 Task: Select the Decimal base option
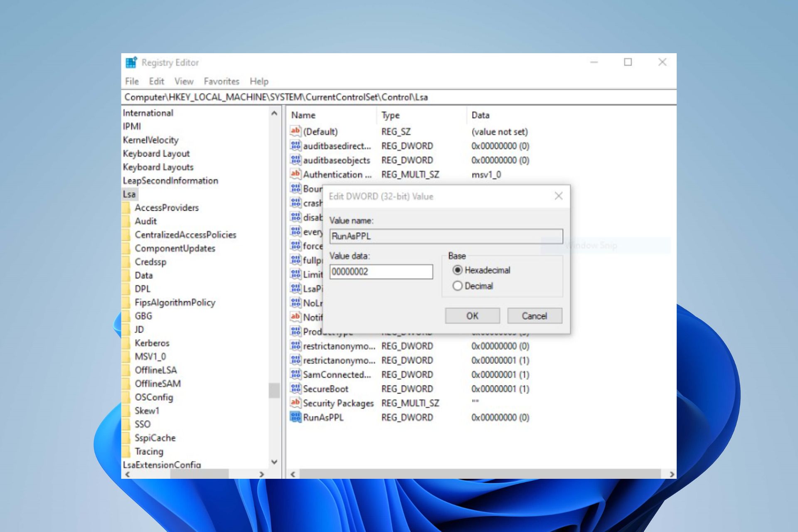pos(473,286)
